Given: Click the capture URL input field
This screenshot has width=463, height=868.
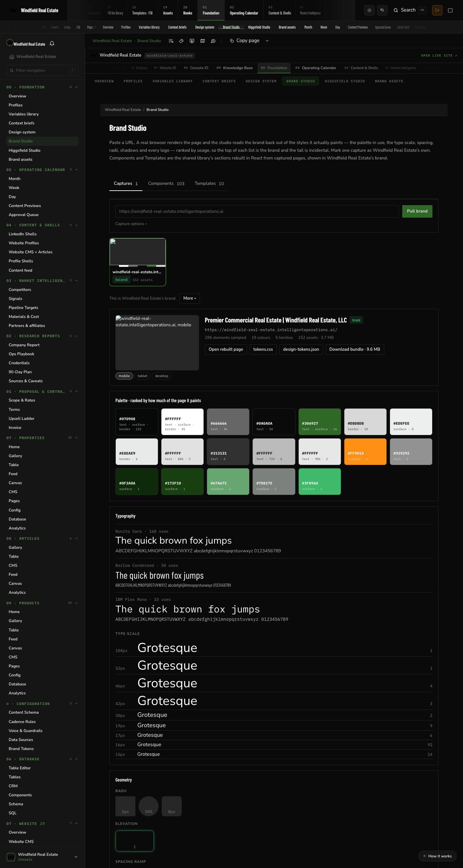Looking at the screenshot, I should [x=257, y=211].
